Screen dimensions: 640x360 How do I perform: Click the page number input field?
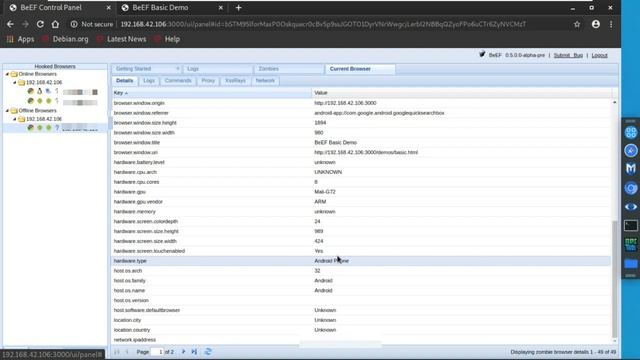(157, 352)
